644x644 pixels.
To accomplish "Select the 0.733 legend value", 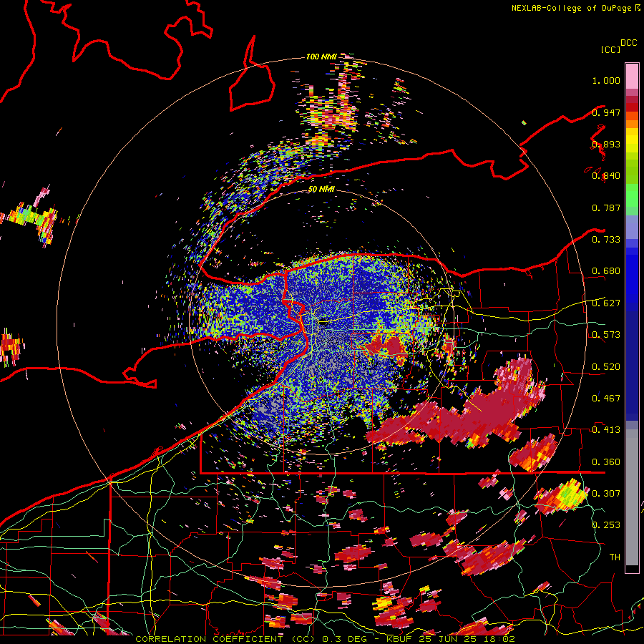I will pos(606,240).
